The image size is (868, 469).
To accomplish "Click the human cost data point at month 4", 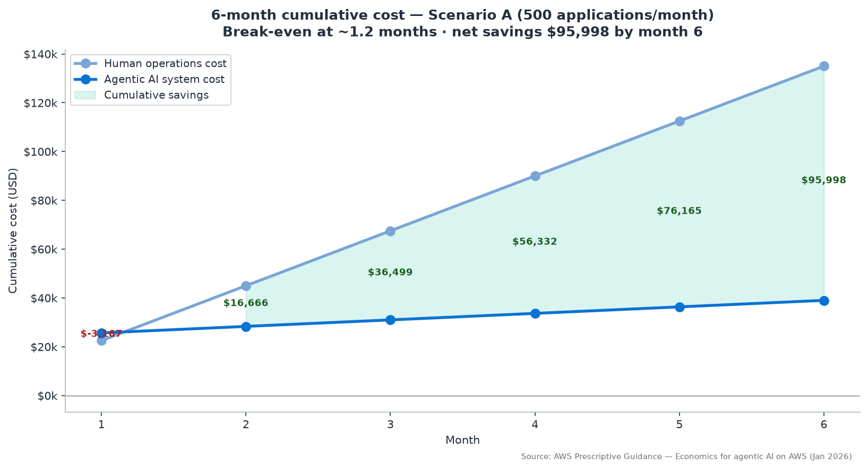I will click(535, 176).
